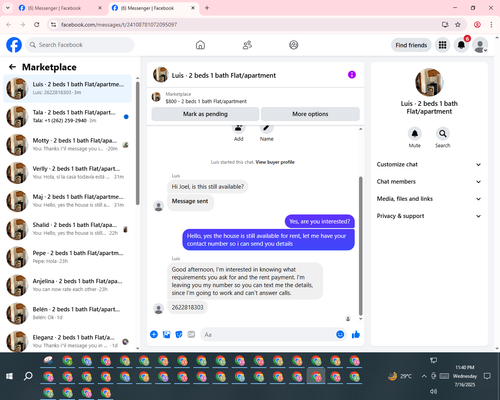Open more actions plus icon in composer
Image resolution: width=500 pixels, height=400 pixels.
click(x=154, y=334)
